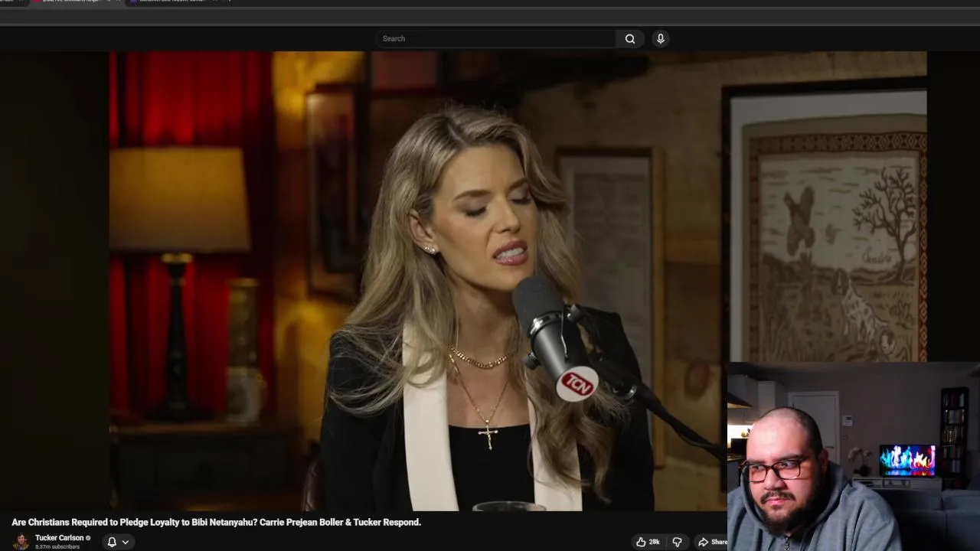This screenshot has width=980, height=551.
Task: Like the video with thumbs-up 28k button
Action: coord(648,542)
